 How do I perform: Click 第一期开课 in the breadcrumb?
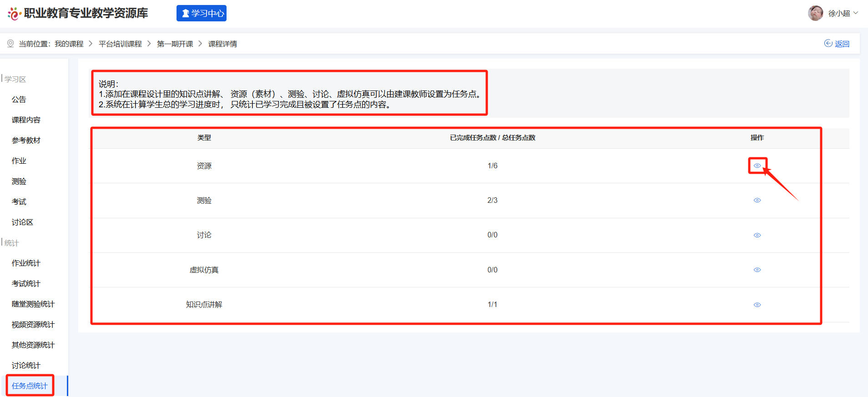[175, 44]
